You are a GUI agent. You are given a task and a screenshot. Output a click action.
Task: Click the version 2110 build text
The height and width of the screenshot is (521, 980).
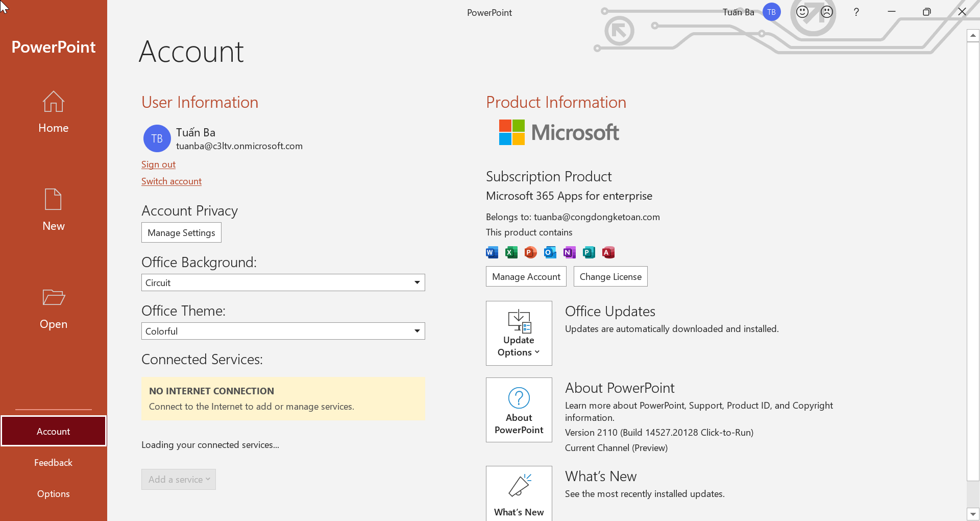tap(659, 433)
